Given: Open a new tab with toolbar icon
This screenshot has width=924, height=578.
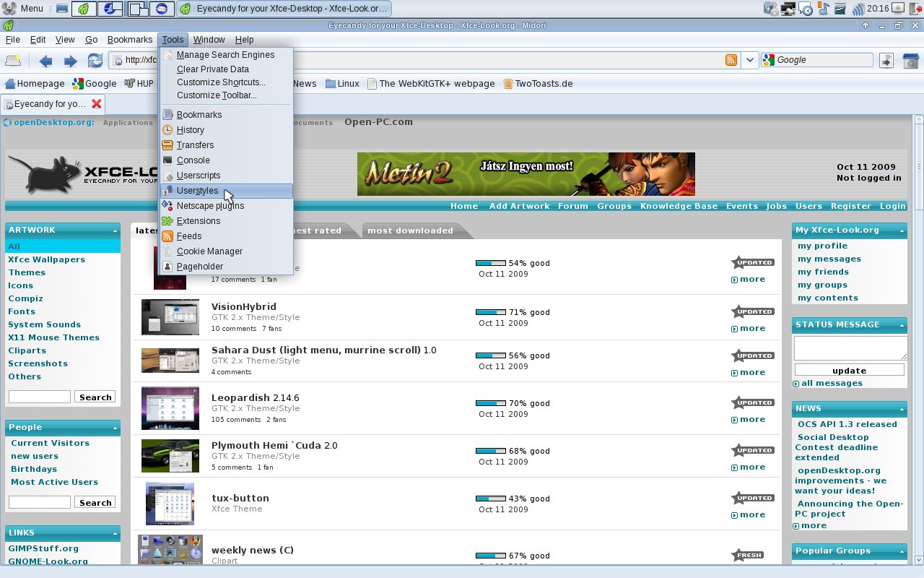Looking at the screenshot, I should tap(13, 61).
